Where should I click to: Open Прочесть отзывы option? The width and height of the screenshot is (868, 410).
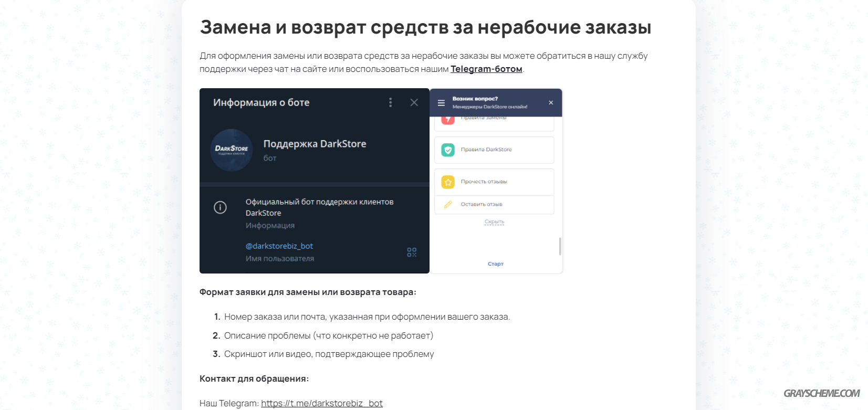point(494,182)
